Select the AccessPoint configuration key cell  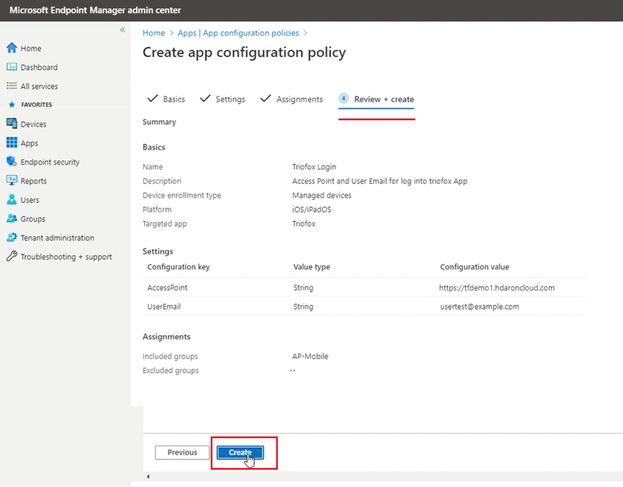click(167, 288)
